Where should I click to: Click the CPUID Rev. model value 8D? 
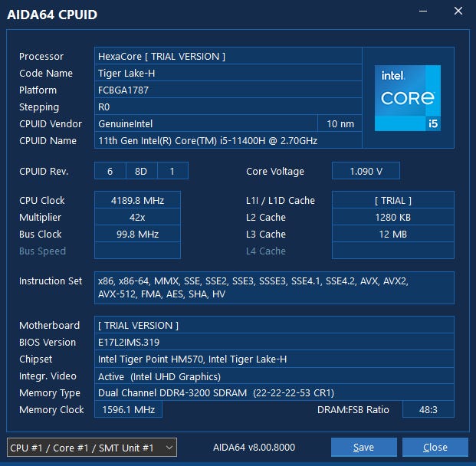click(142, 171)
